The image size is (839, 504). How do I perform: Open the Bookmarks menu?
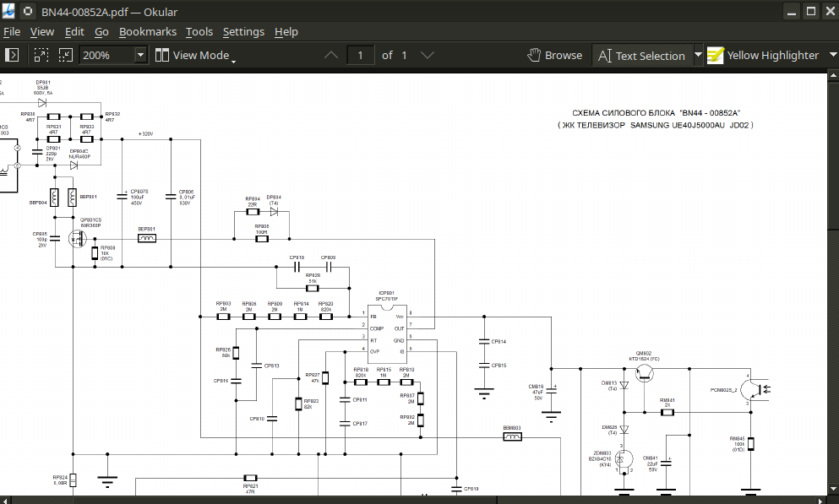148,31
